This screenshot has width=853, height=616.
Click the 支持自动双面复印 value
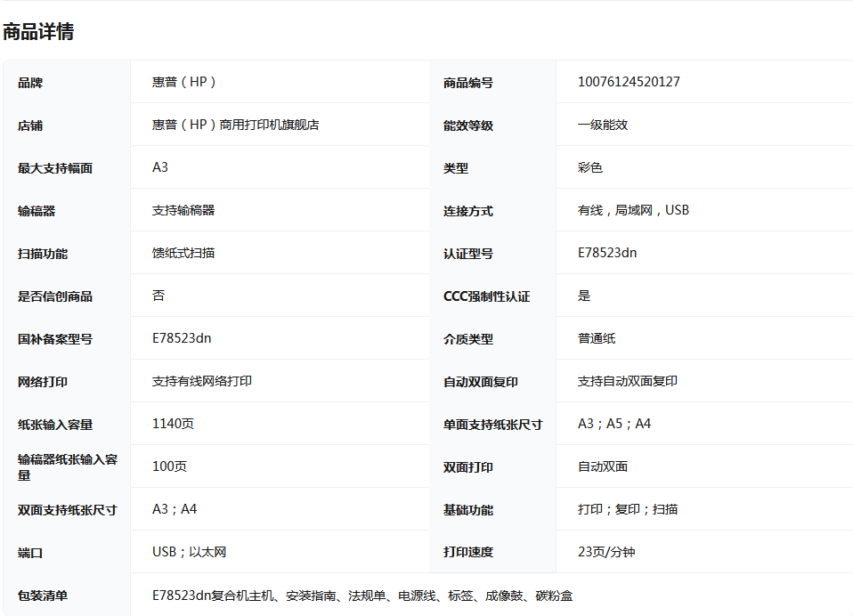coord(627,381)
